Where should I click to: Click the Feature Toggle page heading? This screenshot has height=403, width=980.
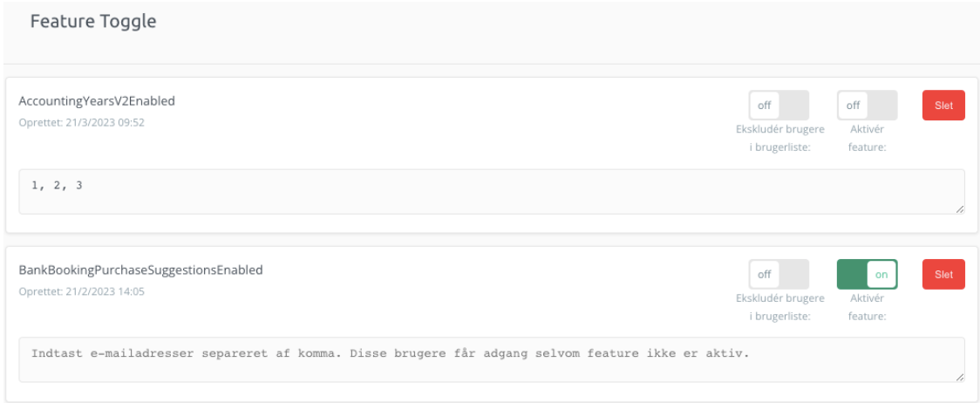[x=93, y=22]
